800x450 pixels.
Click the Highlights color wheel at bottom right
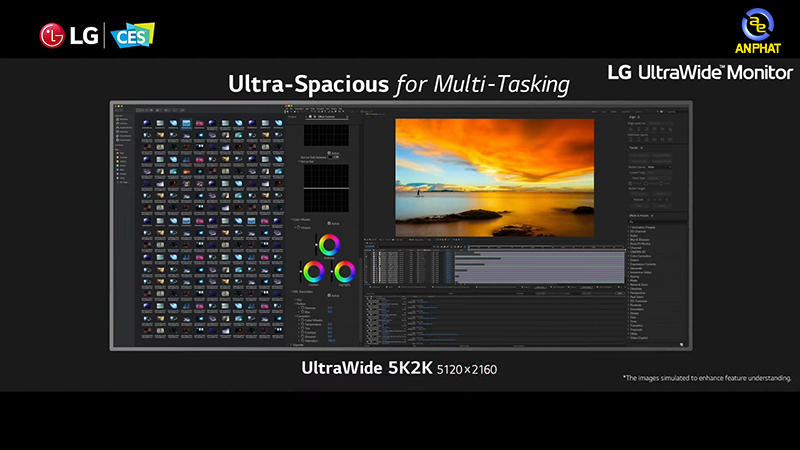pyautogui.click(x=345, y=271)
